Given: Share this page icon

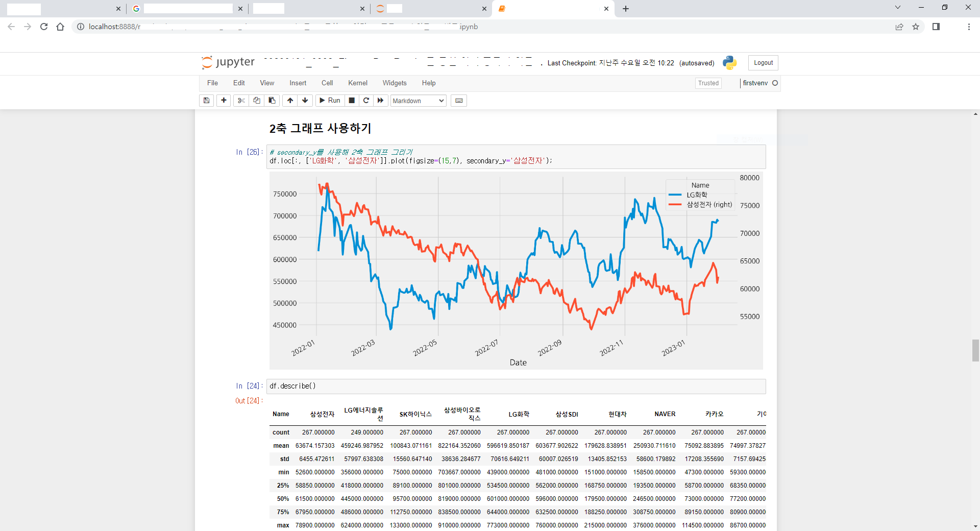Looking at the screenshot, I should coord(899,27).
